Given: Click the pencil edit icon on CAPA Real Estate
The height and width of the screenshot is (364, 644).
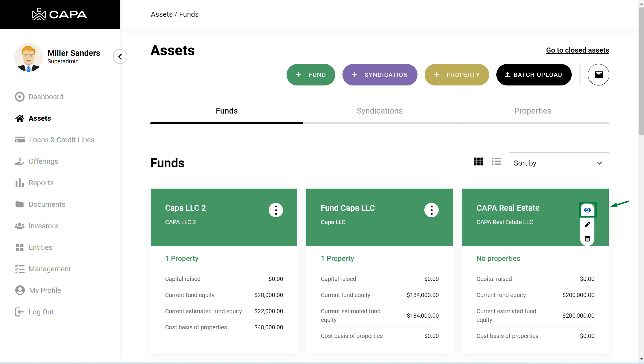Looking at the screenshot, I should (x=587, y=224).
